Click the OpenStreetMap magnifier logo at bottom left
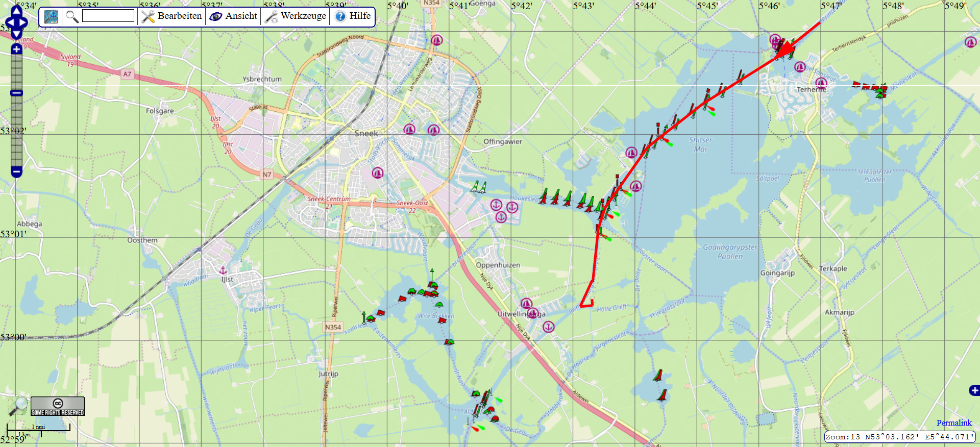The width and height of the screenshot is (980, 447). (x=18, y=406)
